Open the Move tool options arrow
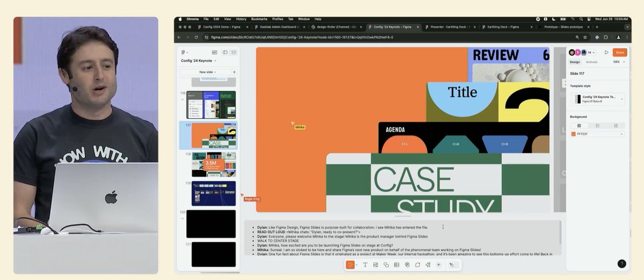This screenshot has width=644, height=280. pyautogui.click(x=356, y=265)
